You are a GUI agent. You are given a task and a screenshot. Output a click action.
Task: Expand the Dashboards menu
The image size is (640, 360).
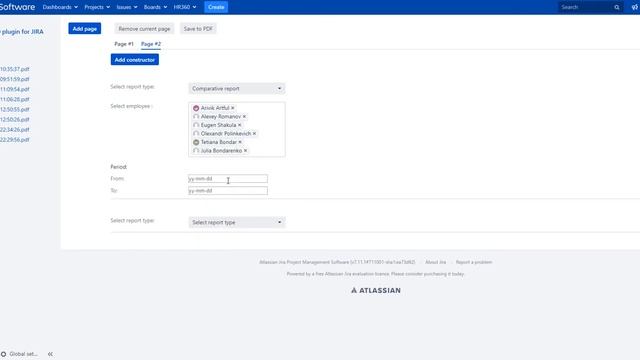pyautogui.click(x=60, y=7)
